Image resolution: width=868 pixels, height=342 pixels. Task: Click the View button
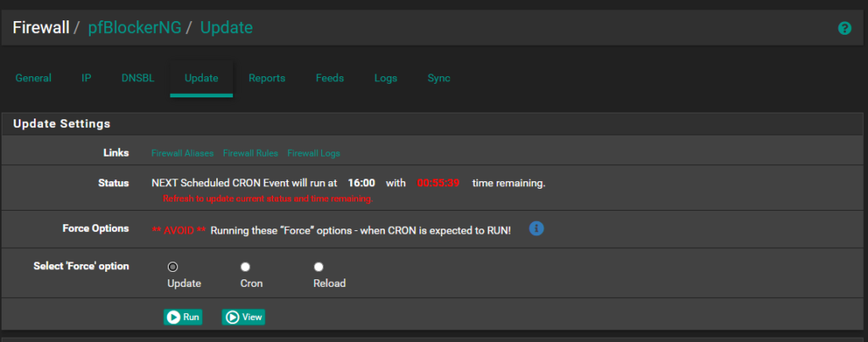tap(243, 317)
